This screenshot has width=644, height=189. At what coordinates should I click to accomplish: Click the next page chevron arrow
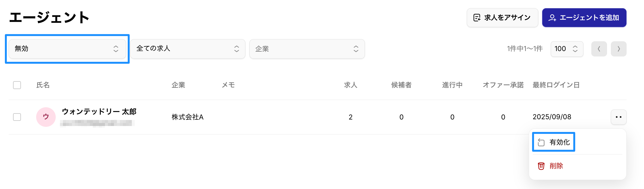point(619,49)
